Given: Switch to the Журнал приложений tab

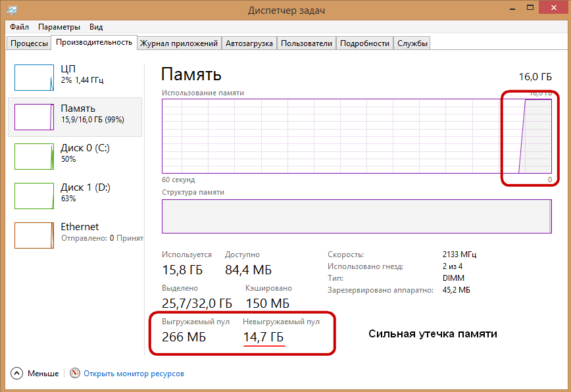Looking at the screenshot, I should coord(178,43).
